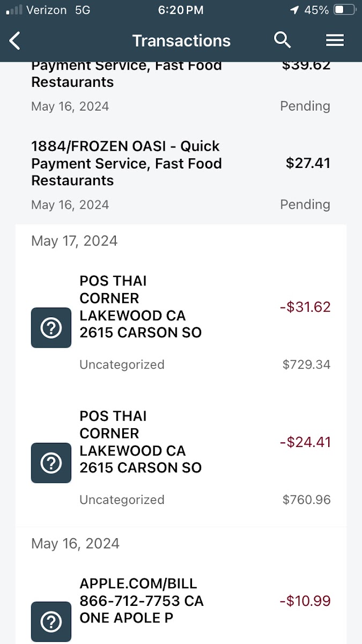
Task: Tap the back arrow in header
Action: pos(15,41)
